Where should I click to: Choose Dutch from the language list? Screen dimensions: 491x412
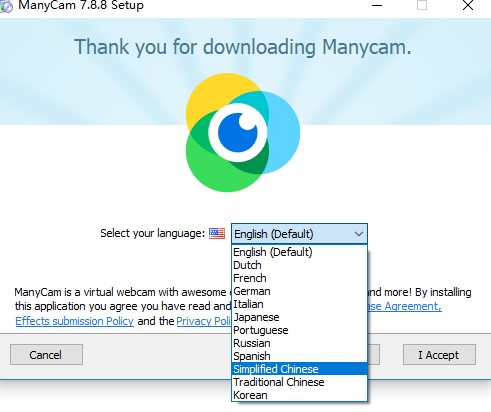[299, 265]
